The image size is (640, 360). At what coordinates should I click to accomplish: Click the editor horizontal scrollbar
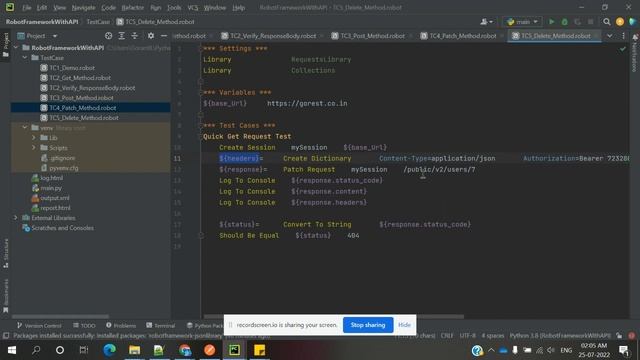pos(333,316)
